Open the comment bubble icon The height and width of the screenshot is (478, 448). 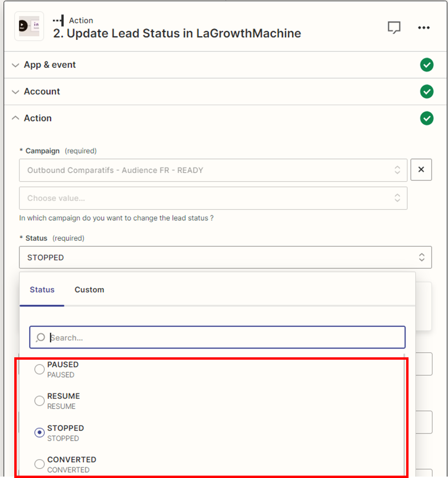point(394,28)
